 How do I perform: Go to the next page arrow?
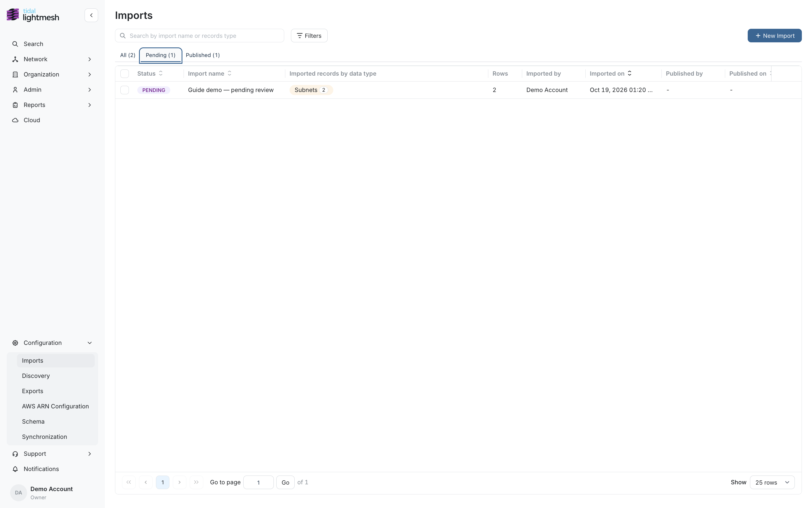coord(180,482)
